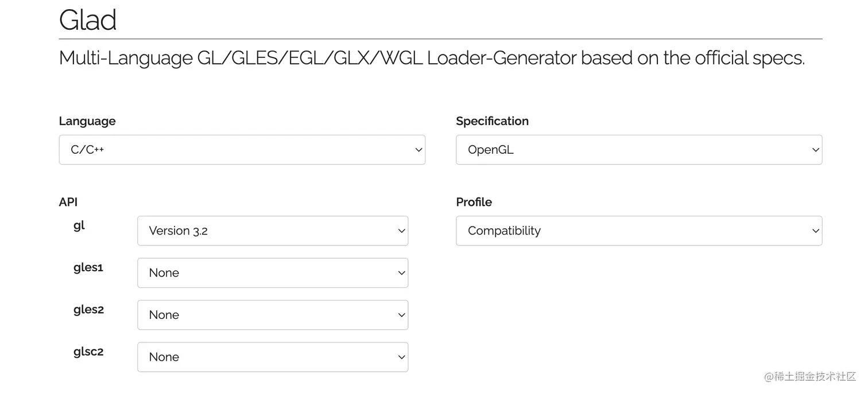Click the Language field label
Viewport: 868px width, 394px height.
point(87,121)
